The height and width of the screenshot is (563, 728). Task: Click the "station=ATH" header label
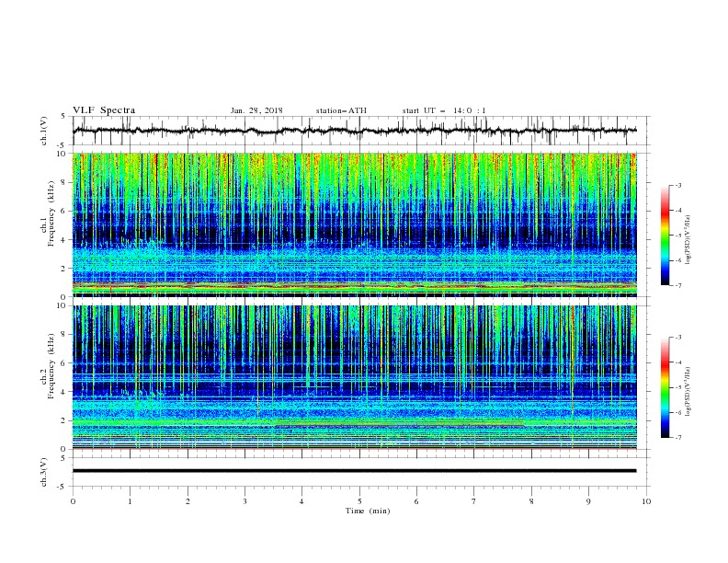point(341,110)
